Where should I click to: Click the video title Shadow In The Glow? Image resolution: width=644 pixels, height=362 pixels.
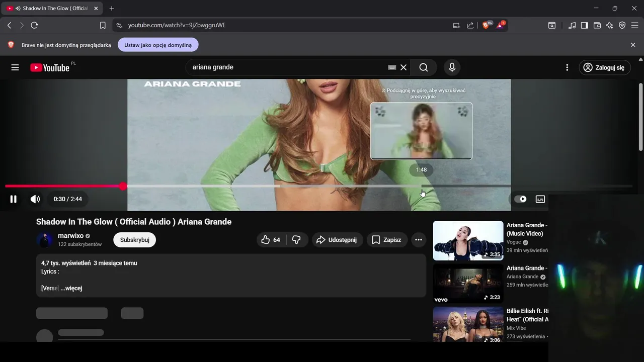[134, 222]
